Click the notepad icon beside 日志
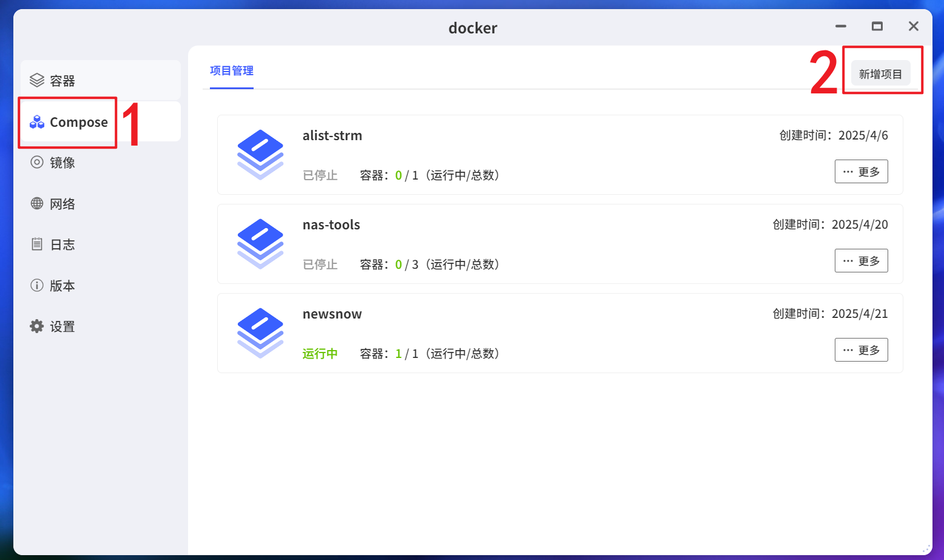Screen dimensions: 944x560 [37, 244]
